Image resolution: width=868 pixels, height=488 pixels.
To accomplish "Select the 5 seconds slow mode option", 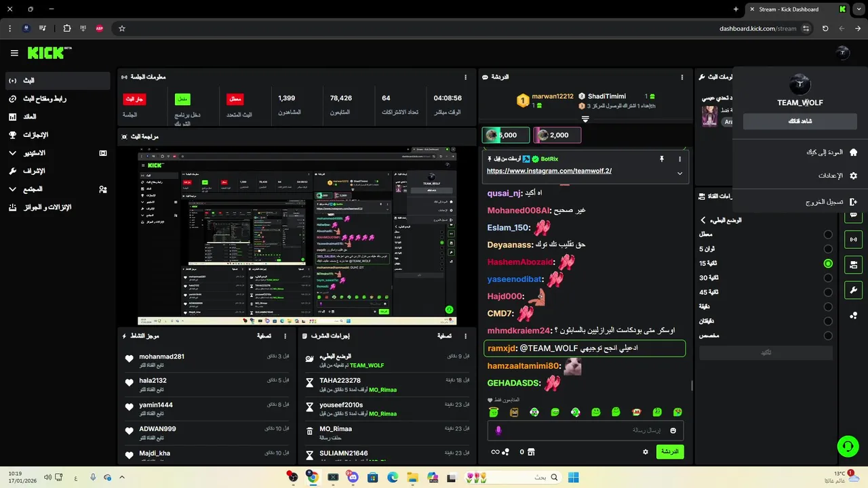I will pyautogui.click(x=828, y=249).
